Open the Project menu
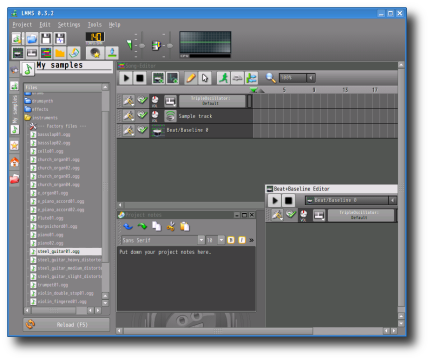This screenshot has height=360, width=430. click(x=22, y=25)
